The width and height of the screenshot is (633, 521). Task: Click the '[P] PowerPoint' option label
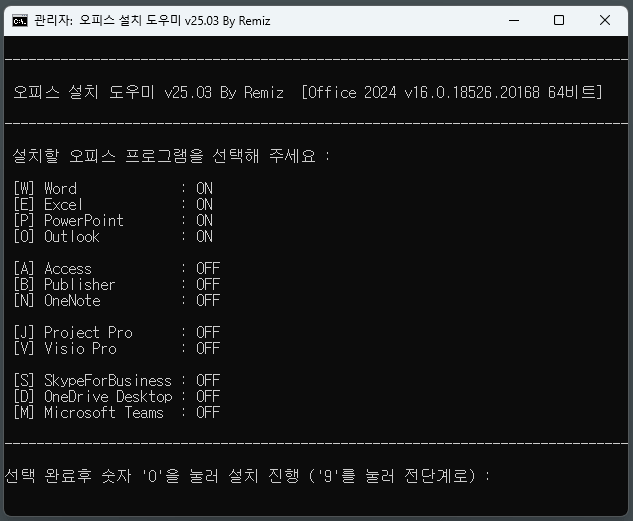[69, 220]
